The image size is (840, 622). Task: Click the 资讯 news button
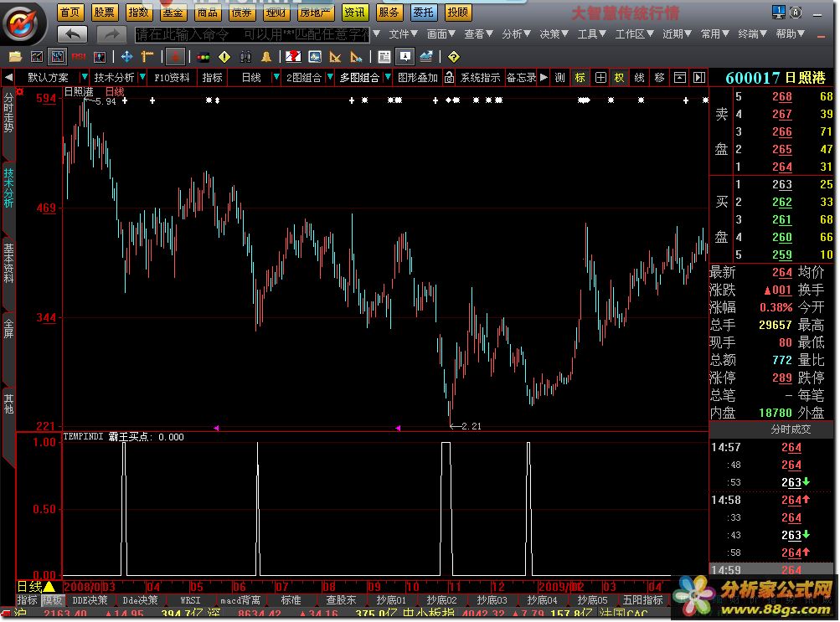point(354,12)
